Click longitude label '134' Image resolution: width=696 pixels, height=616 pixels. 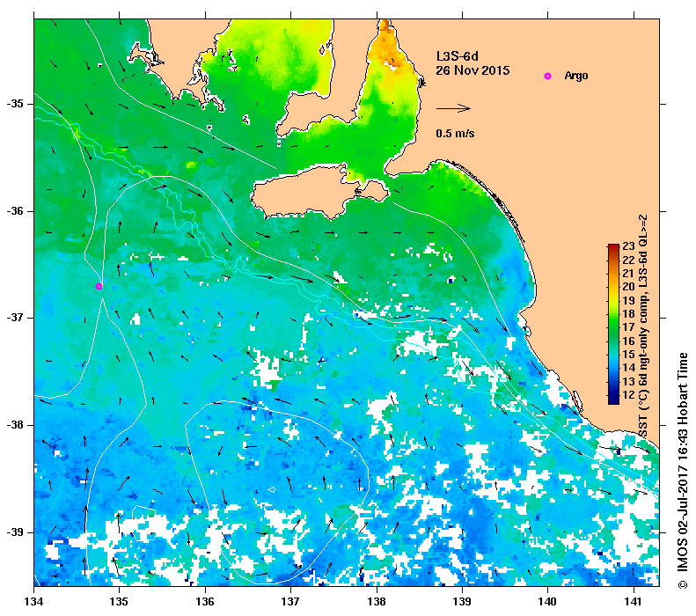coord(34,602)
